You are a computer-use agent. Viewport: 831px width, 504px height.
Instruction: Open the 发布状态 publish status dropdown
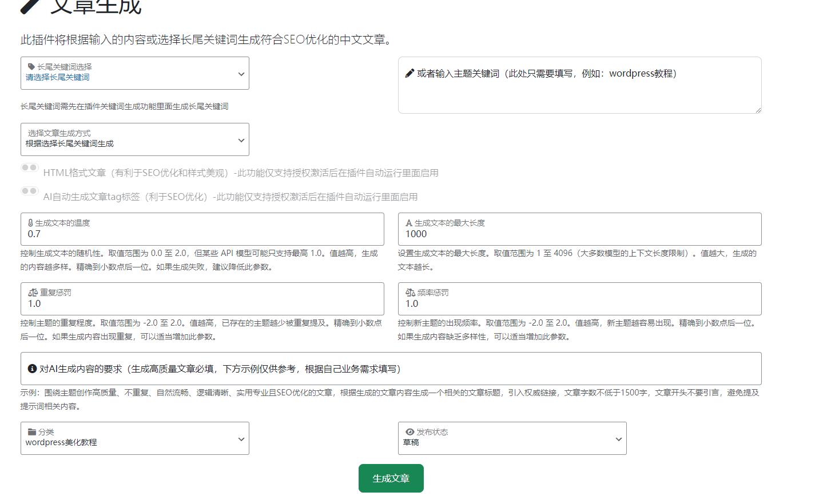[512, 438]
